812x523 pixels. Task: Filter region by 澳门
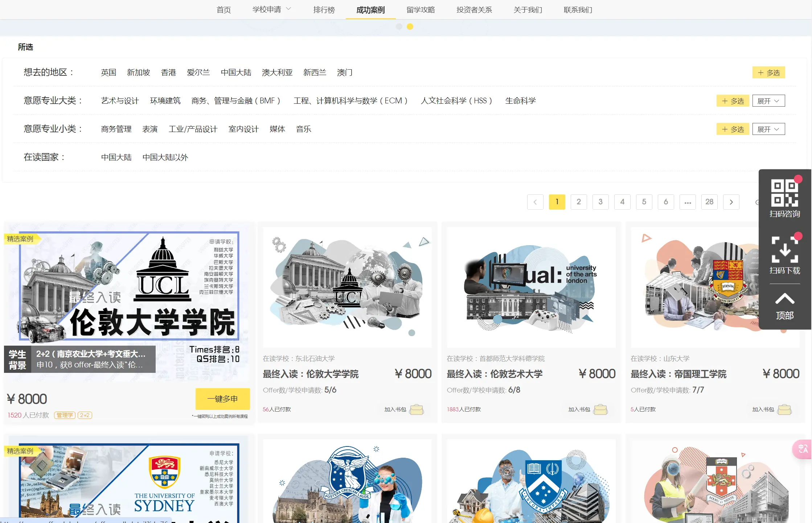pyautogui.click(x=345, y=73)
